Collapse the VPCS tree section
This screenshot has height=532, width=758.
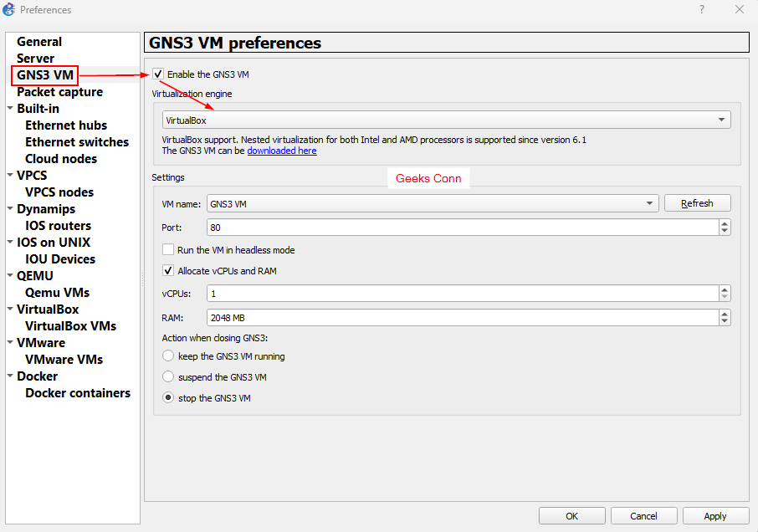pos(9,175)
